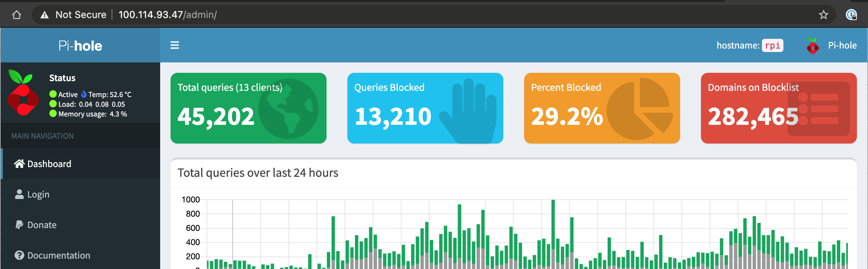Select the 282,465 blocklist domains value
The width and height of the screenshot is (868, 269).
tap(753, 116)
